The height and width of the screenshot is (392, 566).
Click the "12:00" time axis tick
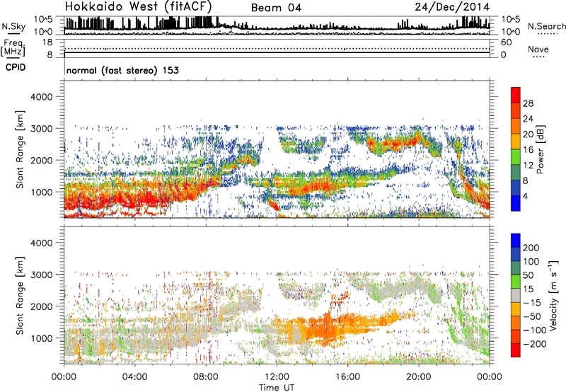277,377
